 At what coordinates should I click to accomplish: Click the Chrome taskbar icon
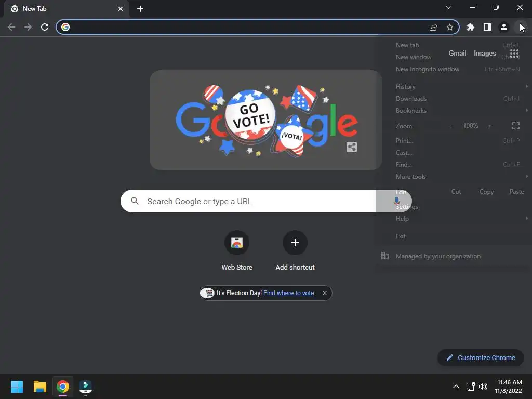pos(63,387)
